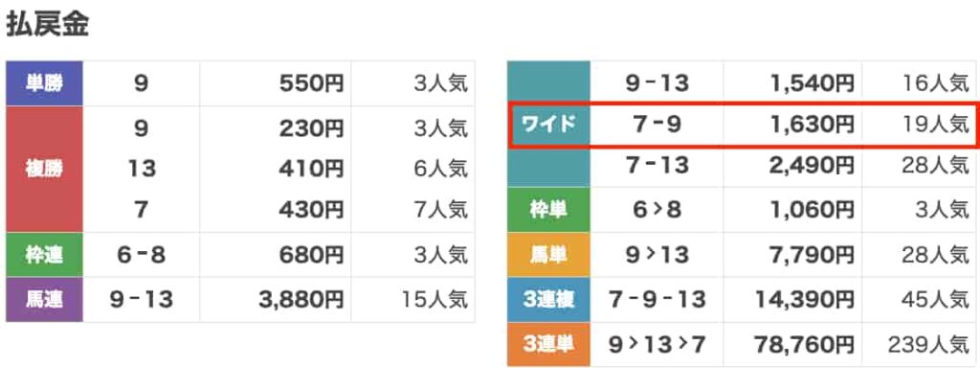Image resolution: width=980 pixels, height=368 pixels.
Task: Select the green 枠連 label
Action: point(44,255)
